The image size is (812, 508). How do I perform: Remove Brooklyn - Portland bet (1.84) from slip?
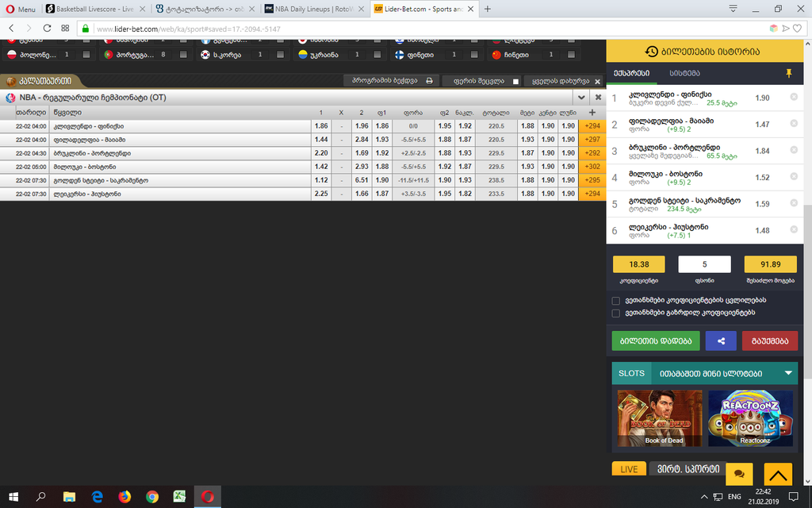pos(793,150)
